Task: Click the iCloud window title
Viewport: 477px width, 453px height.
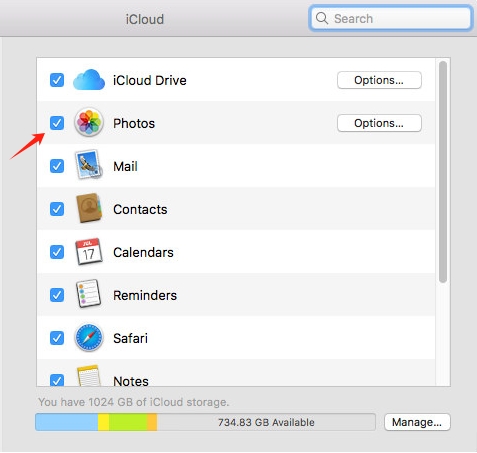Action: coord(145,19)
